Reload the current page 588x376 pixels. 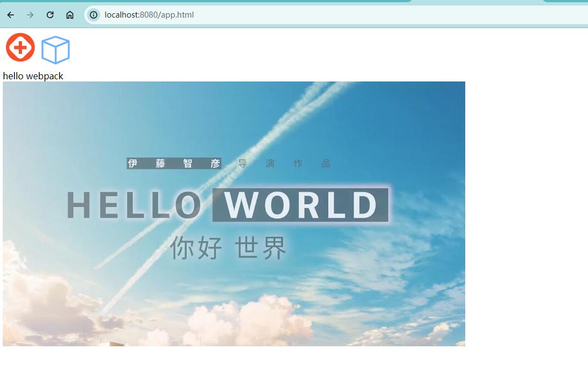point(50,15)
